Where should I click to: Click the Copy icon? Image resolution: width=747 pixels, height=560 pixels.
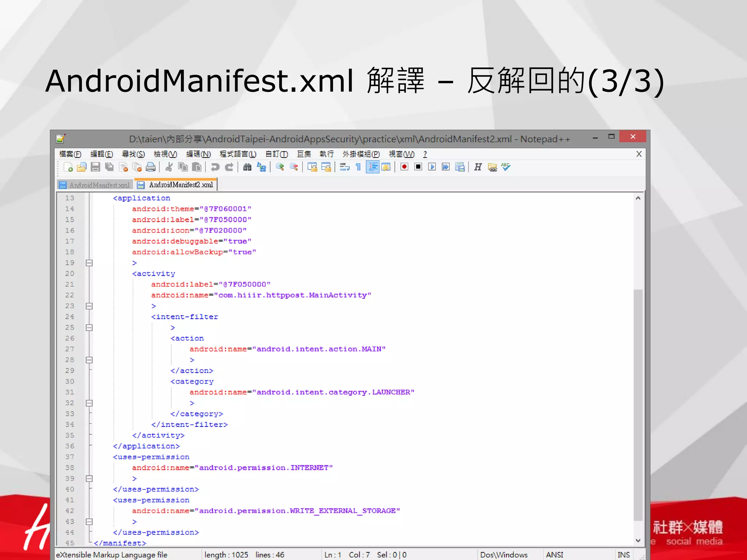183,167
